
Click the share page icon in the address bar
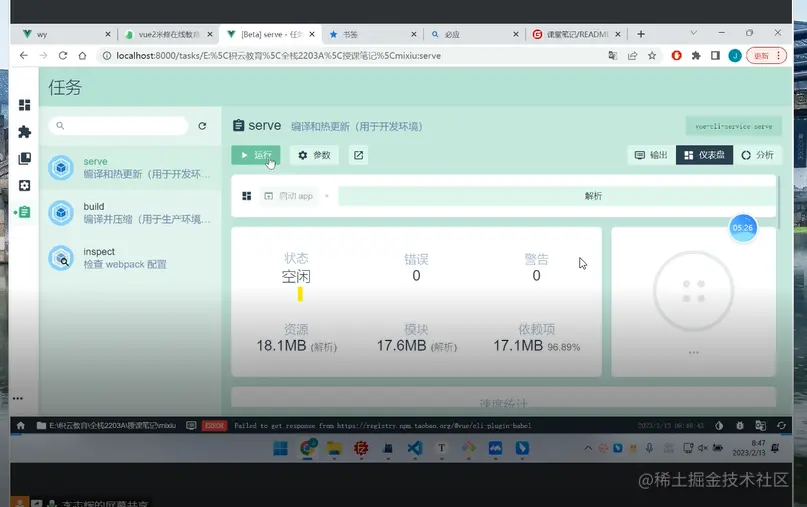[632, 56]
